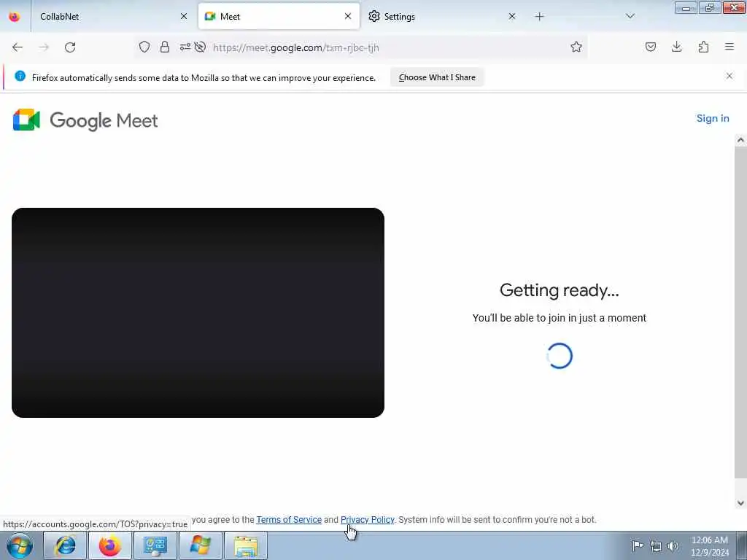The height and width of the screenshot is (560, 747).
Task: Click the Choose What I Share button
Action: pos(437,77)
